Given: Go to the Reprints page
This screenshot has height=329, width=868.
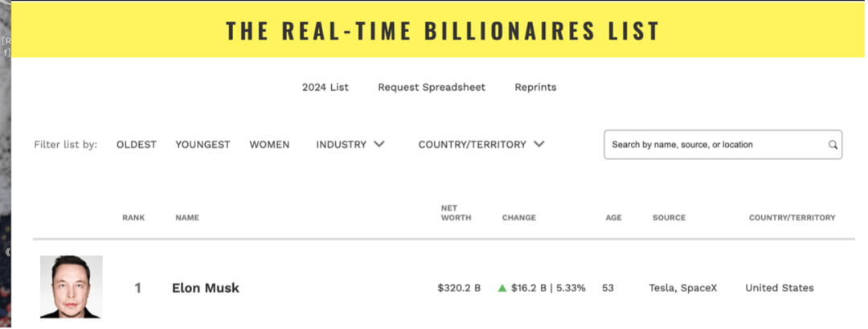Looking at the screenshot, I should (x=535, y=87).
